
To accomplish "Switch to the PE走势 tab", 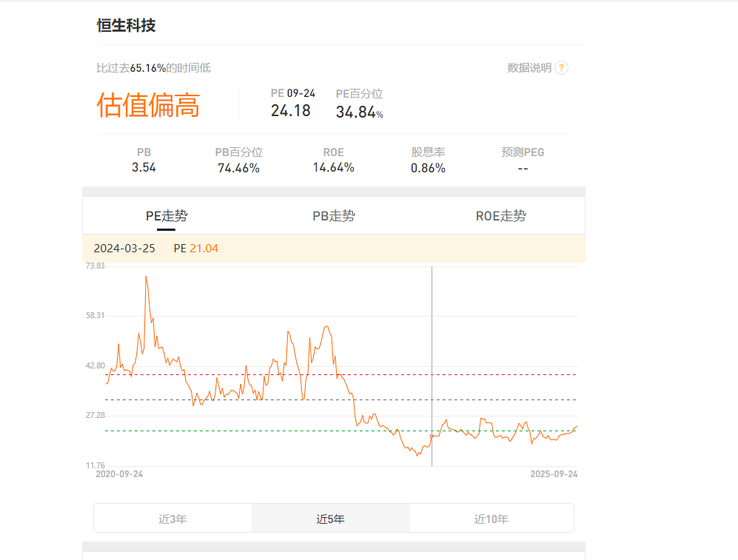I will pos(167,216).
